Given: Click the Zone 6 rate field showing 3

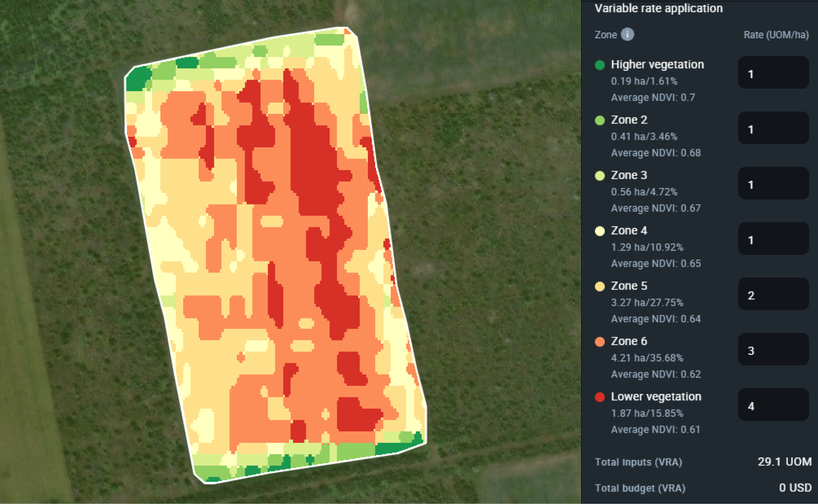Looking at the screenshot, I should click(773, 349).
